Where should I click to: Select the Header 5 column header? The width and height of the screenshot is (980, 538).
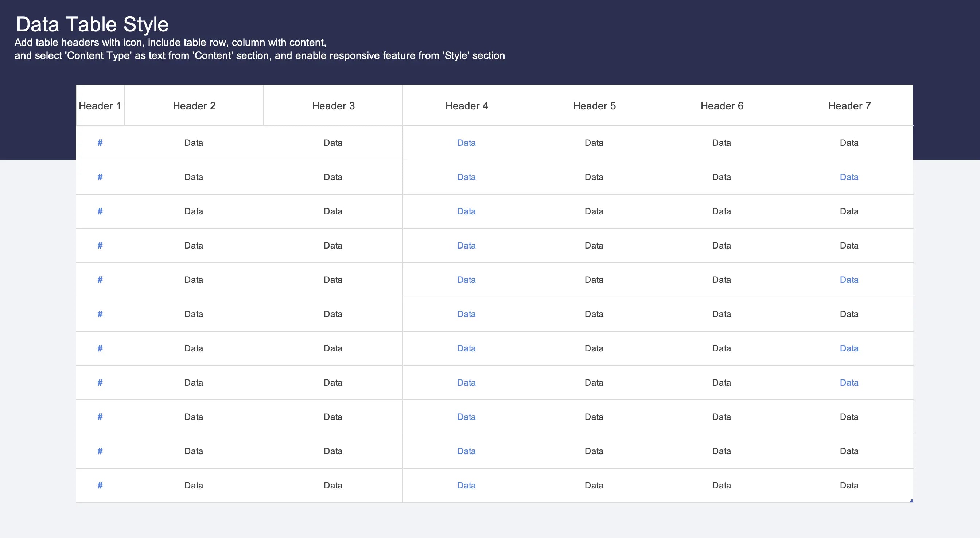594,106
